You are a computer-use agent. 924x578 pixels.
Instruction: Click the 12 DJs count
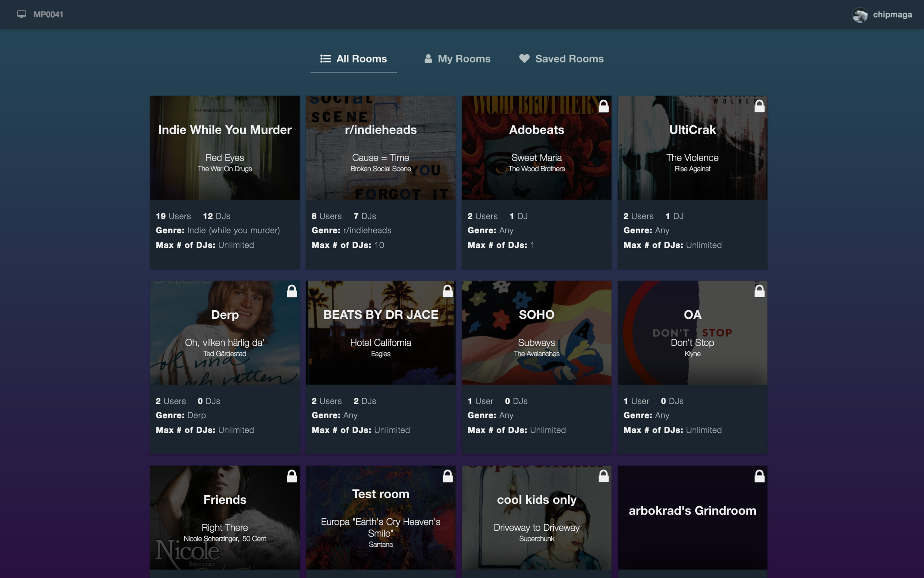pyautogui.click(x=217, y=216)
